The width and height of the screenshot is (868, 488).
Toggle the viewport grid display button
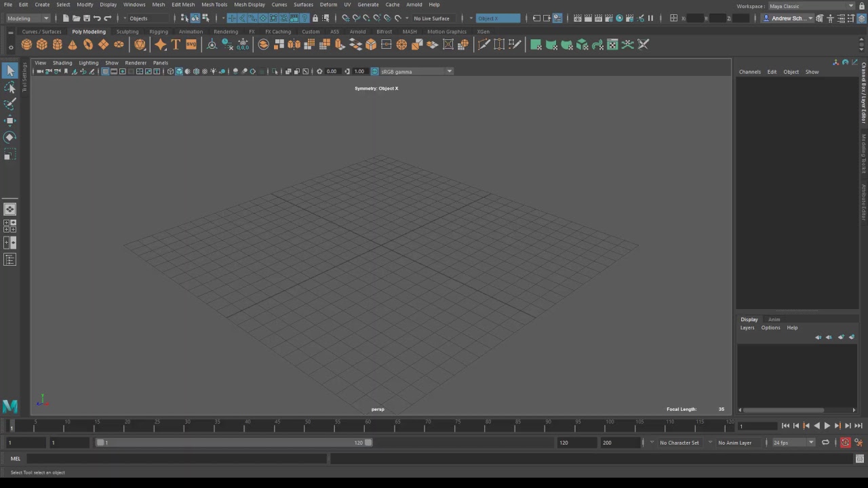coord(105,71)
